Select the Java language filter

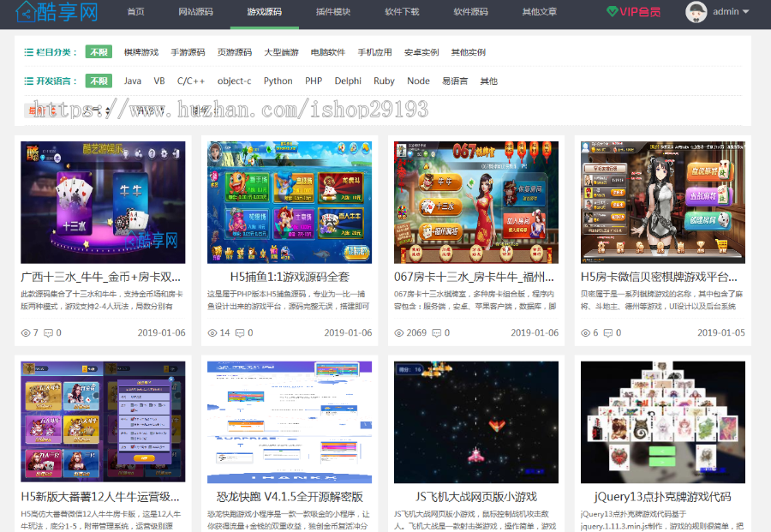click(133, 81)
